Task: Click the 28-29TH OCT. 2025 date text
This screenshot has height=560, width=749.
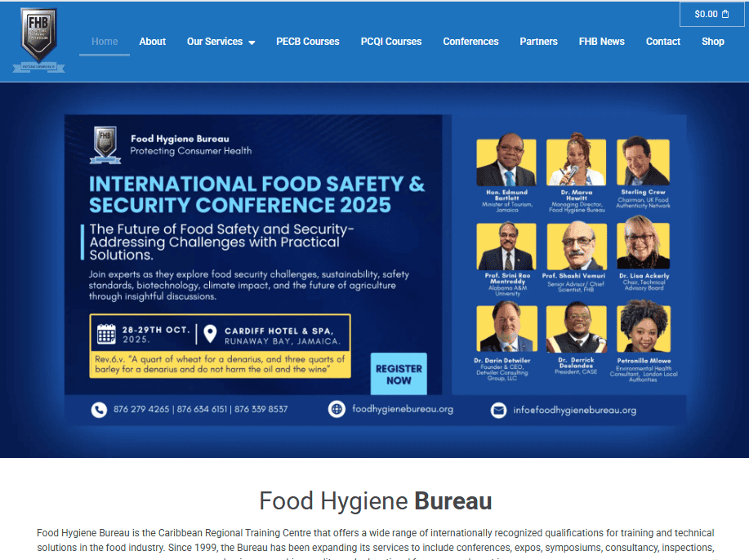Action: 156,334
